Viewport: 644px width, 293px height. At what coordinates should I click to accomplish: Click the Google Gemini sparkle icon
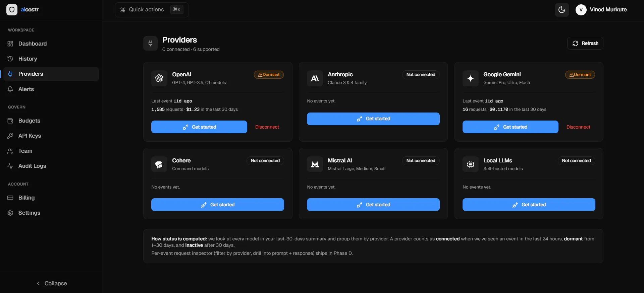point(471,78)
